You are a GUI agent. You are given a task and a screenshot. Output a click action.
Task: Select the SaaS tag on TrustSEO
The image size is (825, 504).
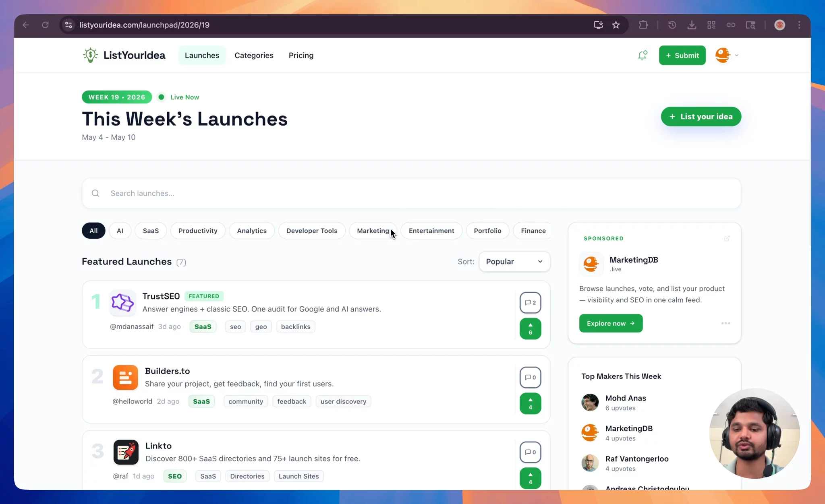(203, 326)
